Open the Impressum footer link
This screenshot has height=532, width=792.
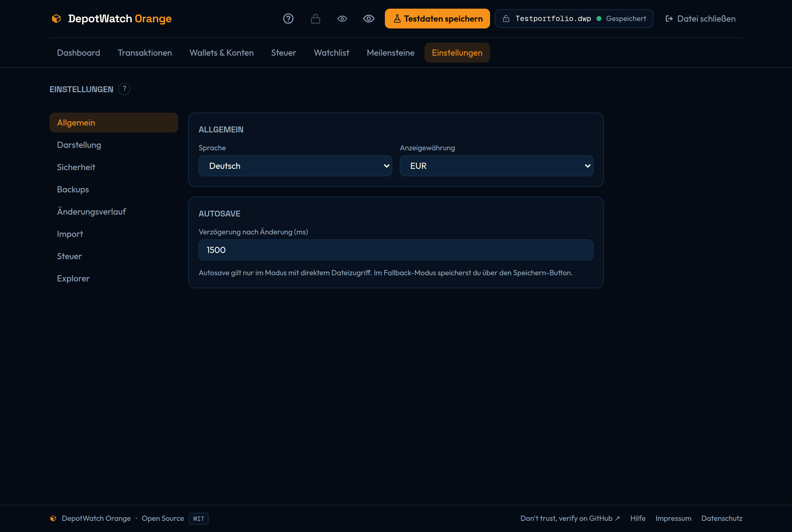pyautogui.click(x=673, y=518)
